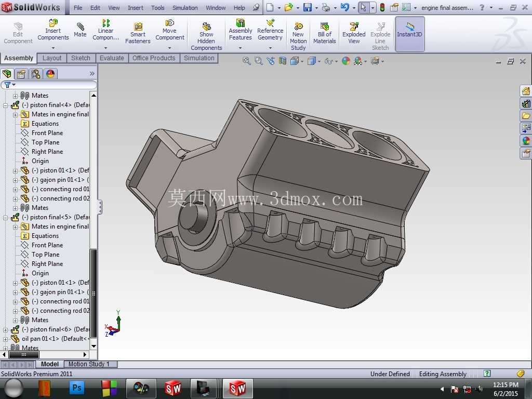The width and height of the screenshot is (532, 399).
Task: Switch to Motion Study 1 tab
Action: [x=89, y=364]
